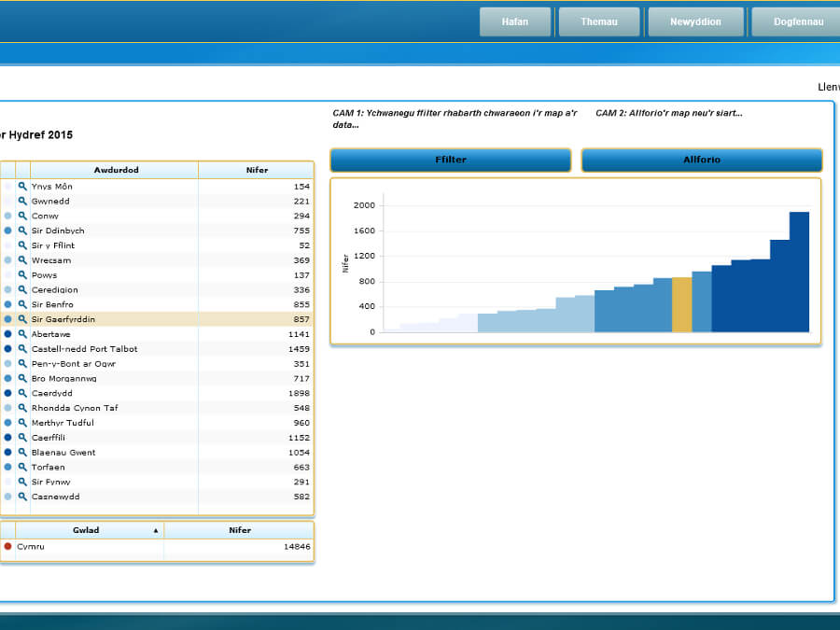
Task: Click magnifier icon for Sir Benfro
Action: [22, 304]
